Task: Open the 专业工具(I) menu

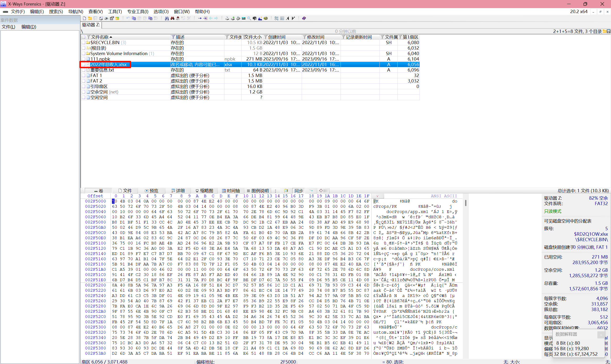Action: point(138,11)
